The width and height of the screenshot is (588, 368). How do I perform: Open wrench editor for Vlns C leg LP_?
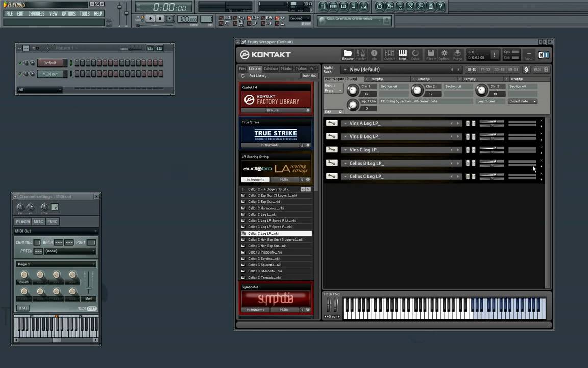point(331,149)
